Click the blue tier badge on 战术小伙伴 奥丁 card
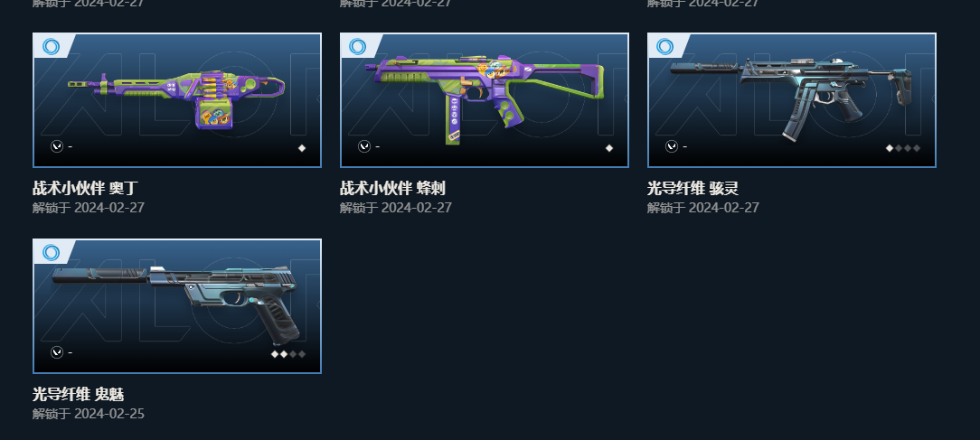980x440 pixels. point(52,46)
